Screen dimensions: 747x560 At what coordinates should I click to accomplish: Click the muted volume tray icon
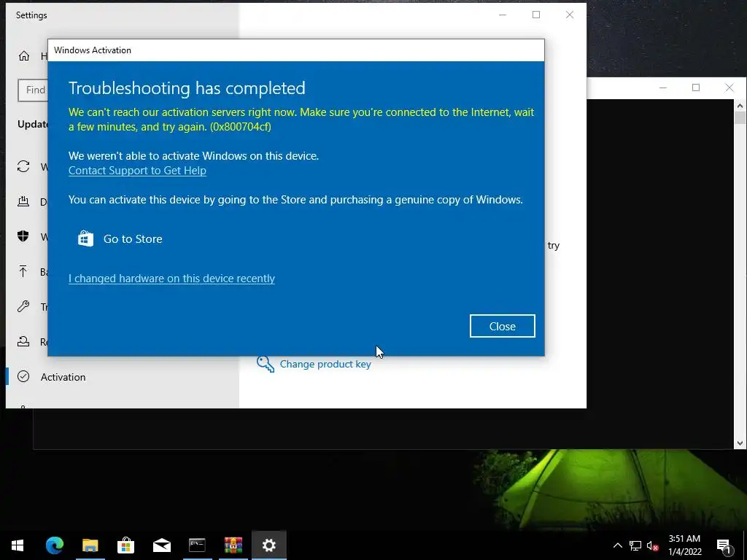pyautogui.click(x=653, y=545)
